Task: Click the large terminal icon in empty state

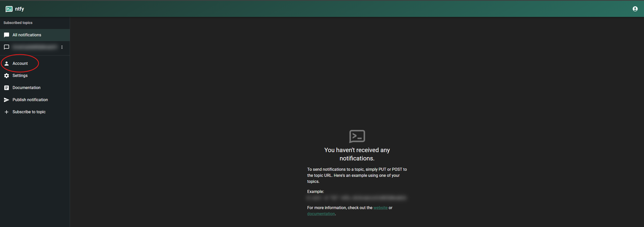Action: (x=357, y=136)
